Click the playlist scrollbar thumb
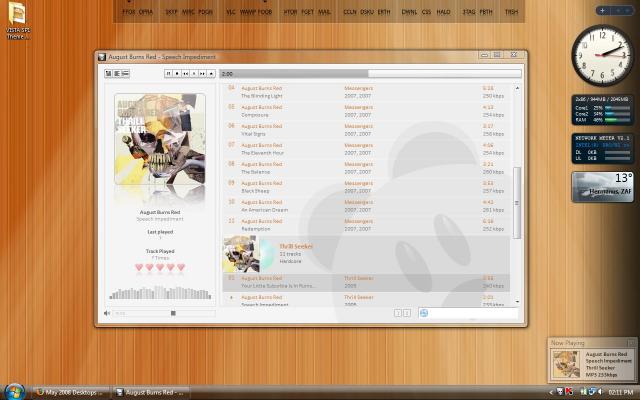 pos(517,203)
